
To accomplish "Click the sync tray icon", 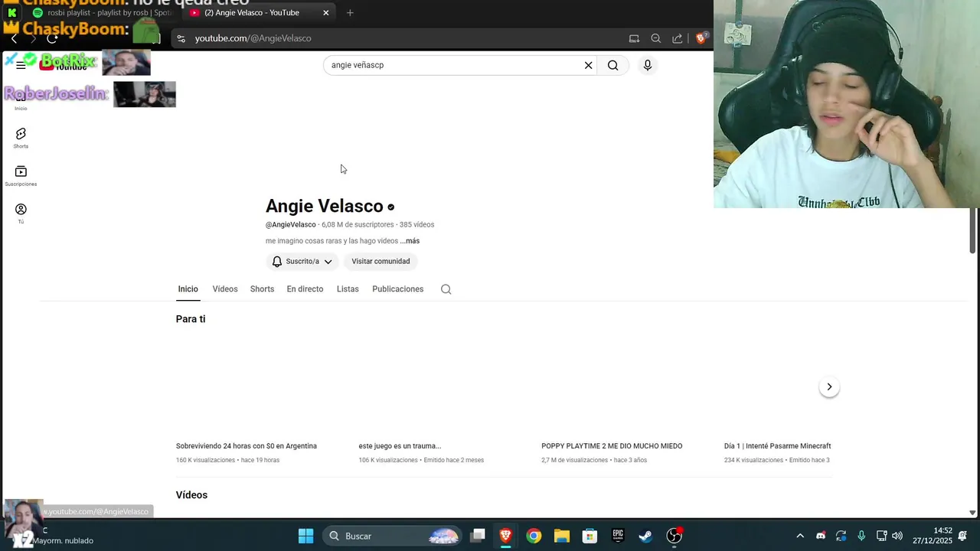I will pos(841,536).
